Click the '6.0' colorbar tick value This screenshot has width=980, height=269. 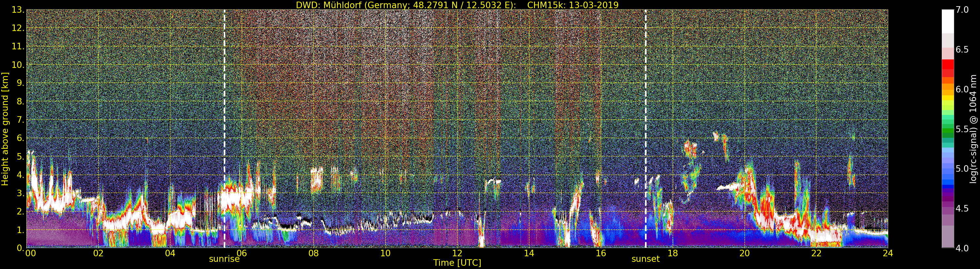click(962, 89)
